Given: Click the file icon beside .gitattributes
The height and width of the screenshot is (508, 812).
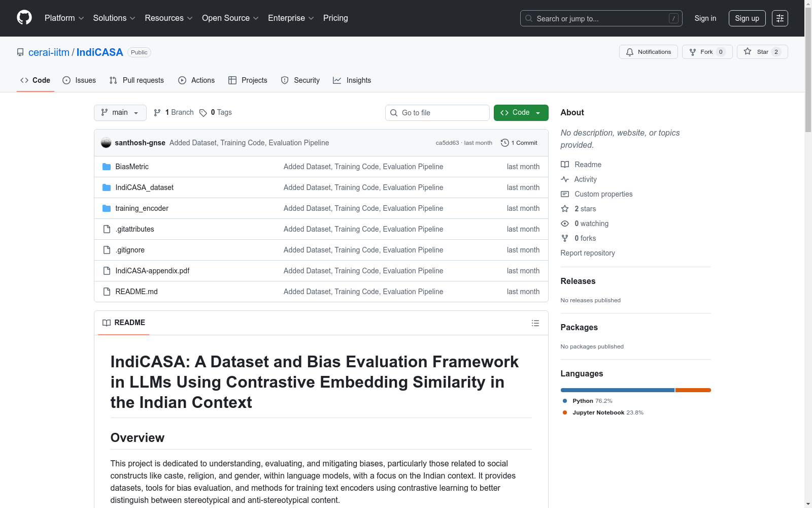Looking at the screenshot, I should 107,229.
